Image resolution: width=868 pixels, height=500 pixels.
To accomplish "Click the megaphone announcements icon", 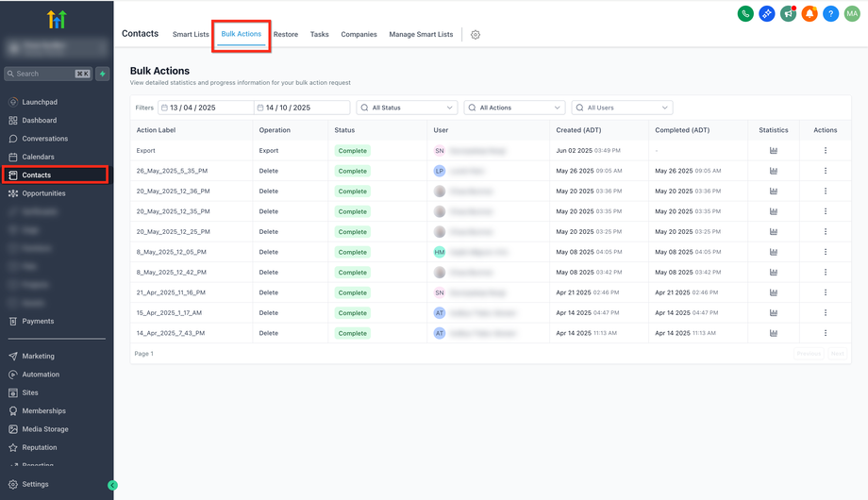I will 788,14.
